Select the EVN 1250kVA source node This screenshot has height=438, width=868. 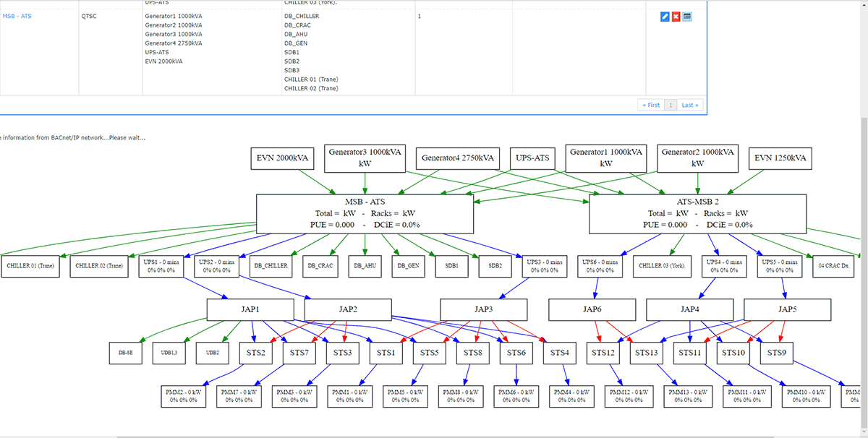point(780,158)
